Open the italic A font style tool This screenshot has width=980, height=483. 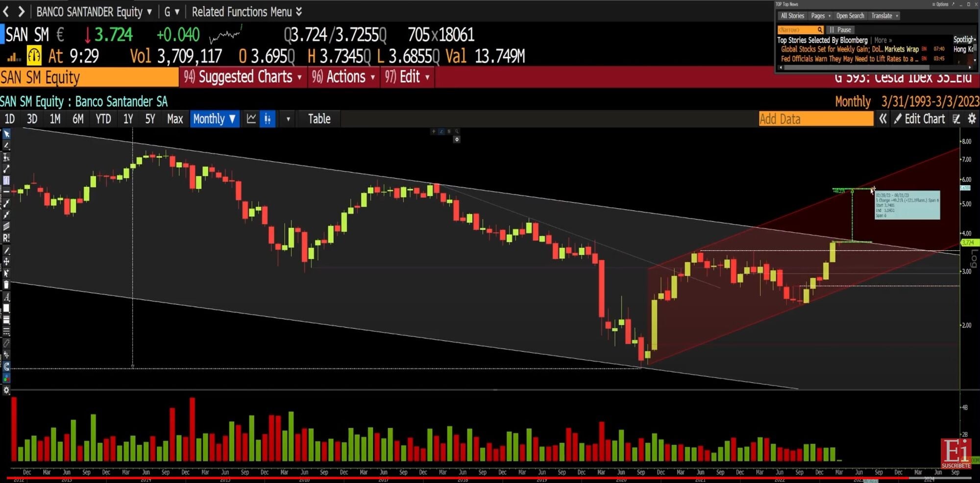click(6, 297)
